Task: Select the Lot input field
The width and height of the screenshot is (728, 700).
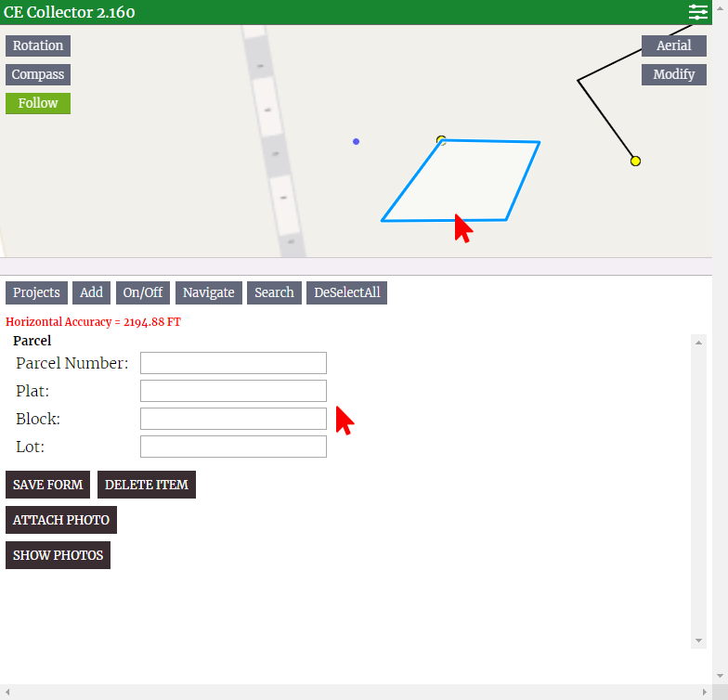Action: pyautogui.click(x=233, y=447)
